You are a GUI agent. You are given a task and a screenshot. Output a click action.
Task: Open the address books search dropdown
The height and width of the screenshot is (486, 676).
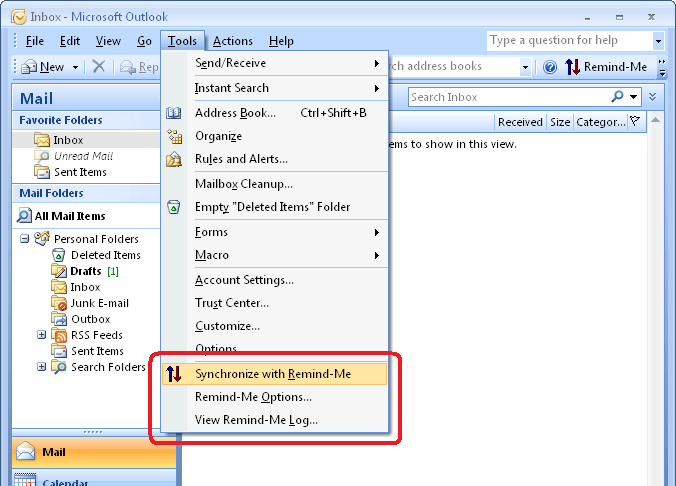coord(525,67)
